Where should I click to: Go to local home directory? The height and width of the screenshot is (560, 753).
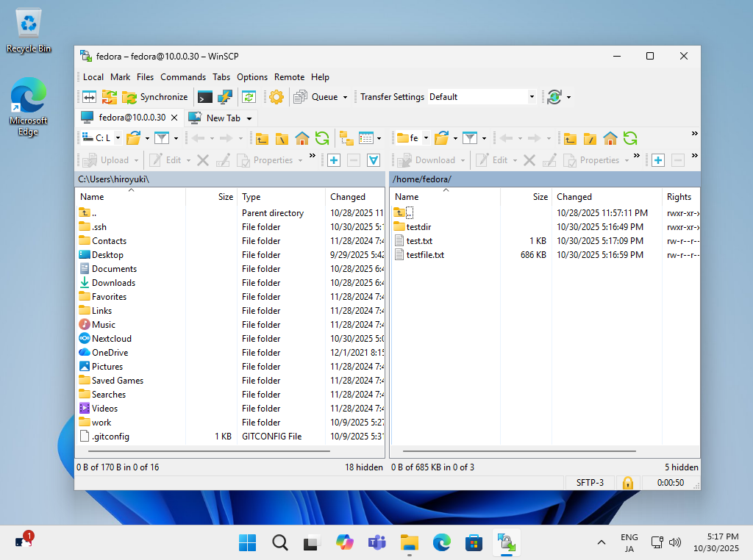click(x=301, y=138)
